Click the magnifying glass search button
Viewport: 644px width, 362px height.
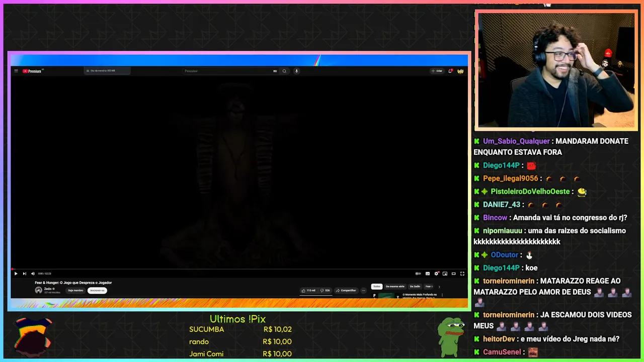pyautogui.click(x=284, y=71)
